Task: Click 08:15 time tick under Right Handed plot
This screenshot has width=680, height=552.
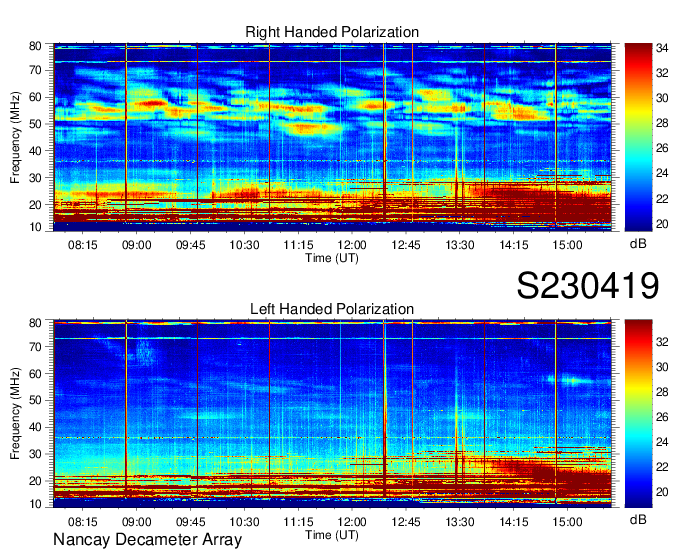Action: click(82, 245)
